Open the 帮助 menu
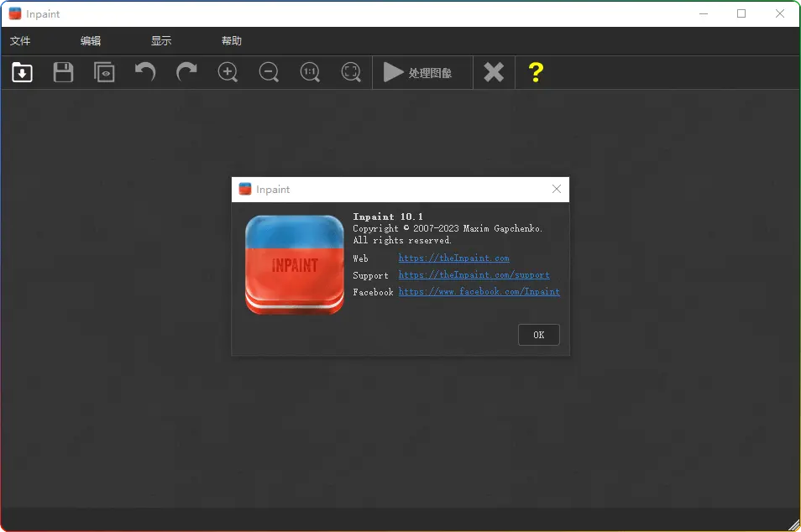801x532 pixels. (232, 41)
